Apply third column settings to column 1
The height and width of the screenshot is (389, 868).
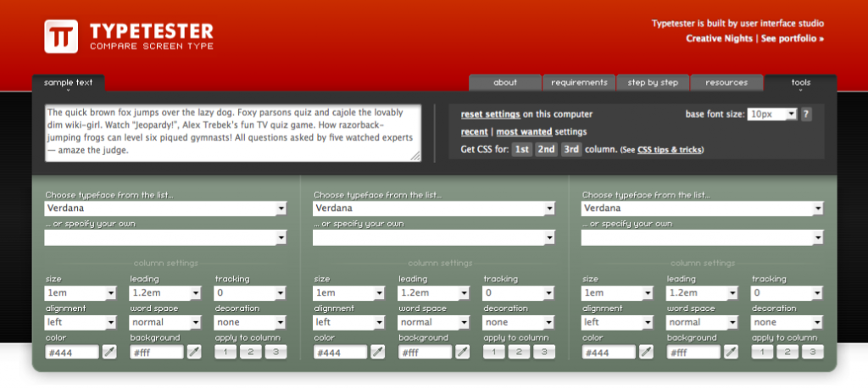[x=762, y=352]
